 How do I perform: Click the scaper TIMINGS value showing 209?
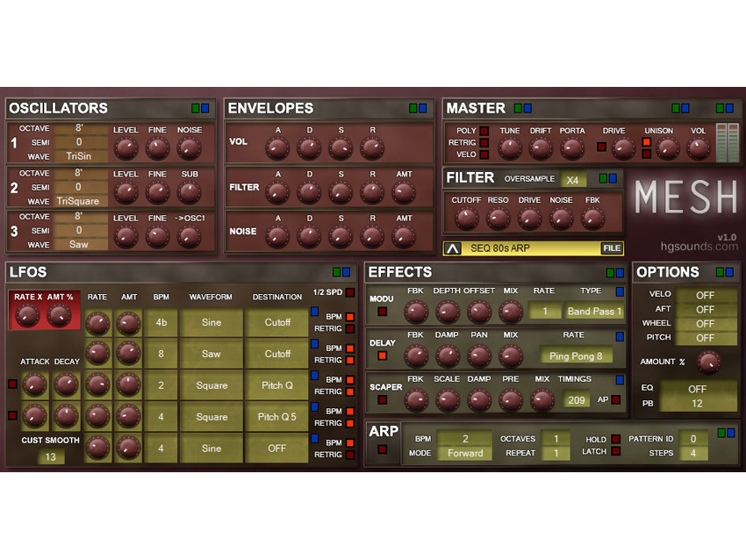(x=576, y=400)
